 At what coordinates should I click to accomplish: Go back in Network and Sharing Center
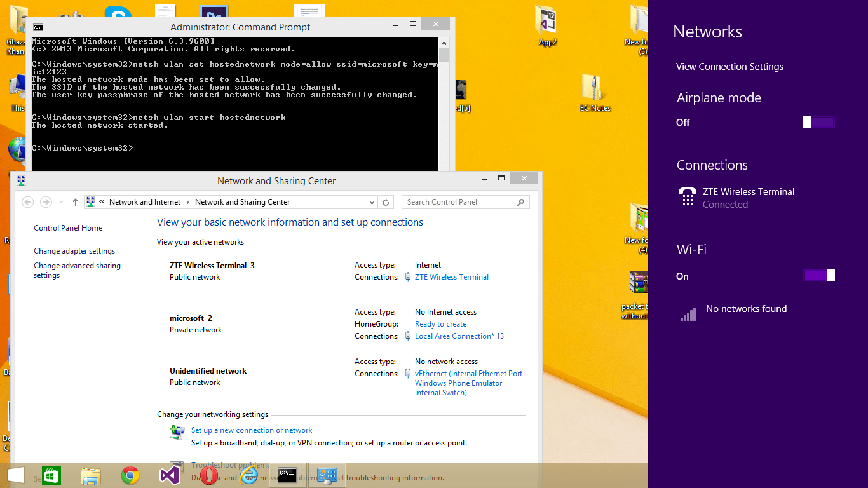(x=27, y=202)
